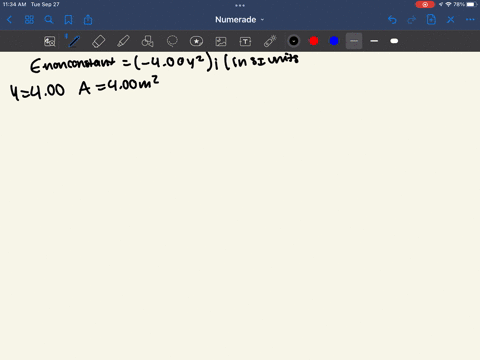This screenshot has height=360, width=480.
Task: Select the zoom window tool
Action: (50, 41)
